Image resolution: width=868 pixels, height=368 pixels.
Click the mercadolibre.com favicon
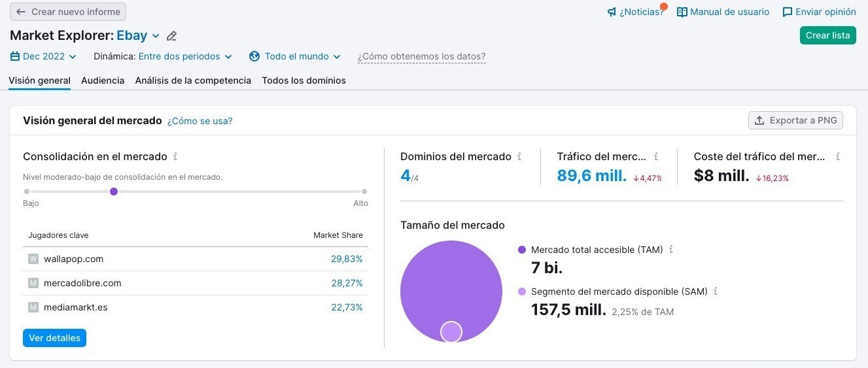click(x=33, y=283)
